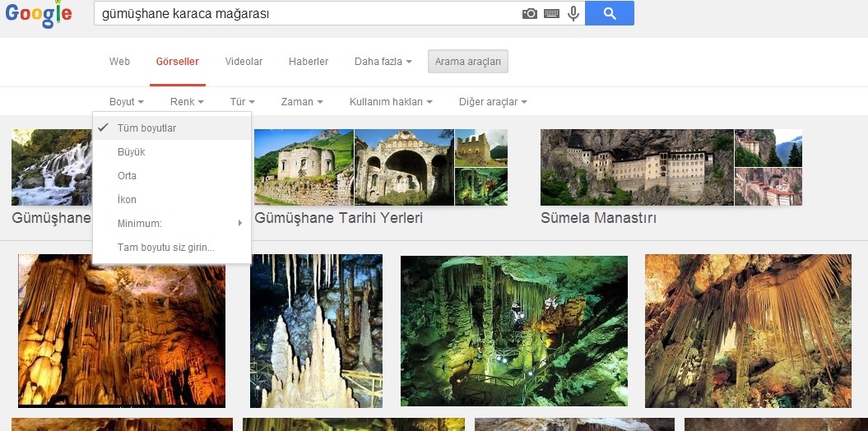868x431 pixels.
Task: Open the Videolar tab
Action: [244, 62]
